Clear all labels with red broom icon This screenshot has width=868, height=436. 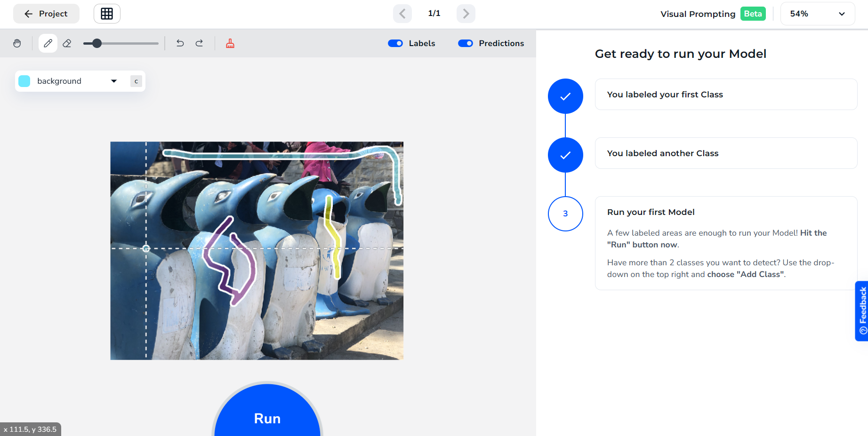tap(230, 43)
